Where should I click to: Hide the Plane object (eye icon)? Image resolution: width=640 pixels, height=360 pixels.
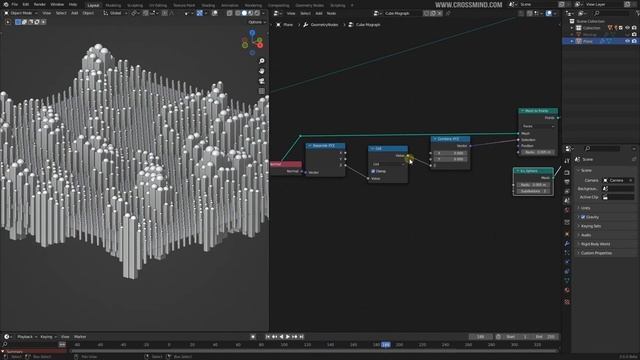coord(627,41)
